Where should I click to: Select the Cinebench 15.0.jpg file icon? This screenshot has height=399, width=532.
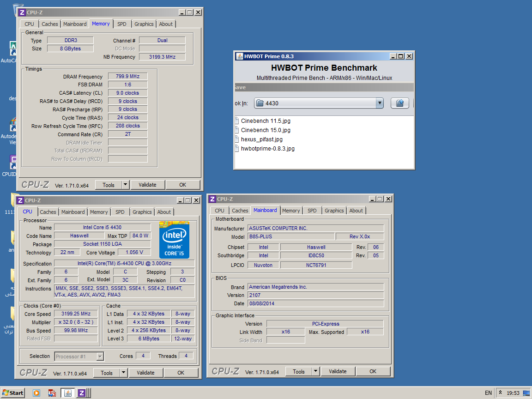(237, 130)
